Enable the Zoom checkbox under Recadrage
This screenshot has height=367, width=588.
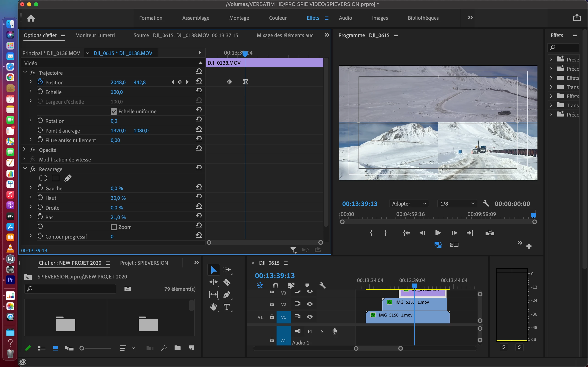[114, 227]
